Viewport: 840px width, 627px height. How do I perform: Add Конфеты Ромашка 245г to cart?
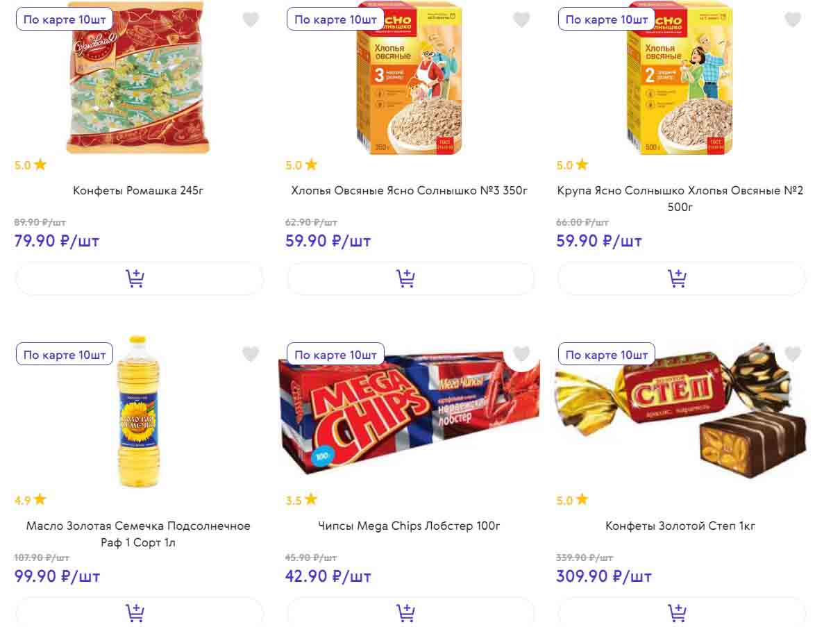click(135, 278)
